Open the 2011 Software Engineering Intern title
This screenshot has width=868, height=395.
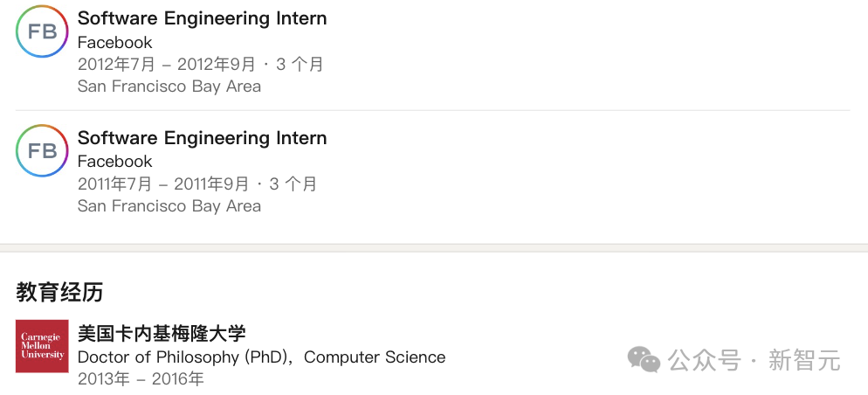[x=202, y=138]
